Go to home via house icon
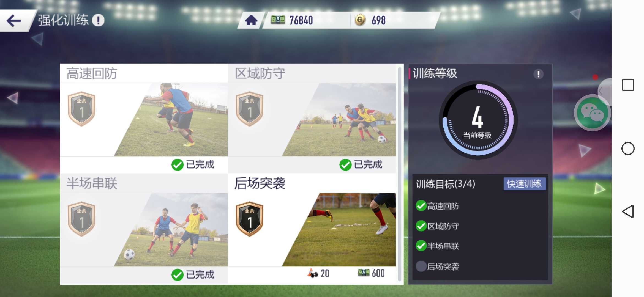644x297 pixels. pos(251,20)
